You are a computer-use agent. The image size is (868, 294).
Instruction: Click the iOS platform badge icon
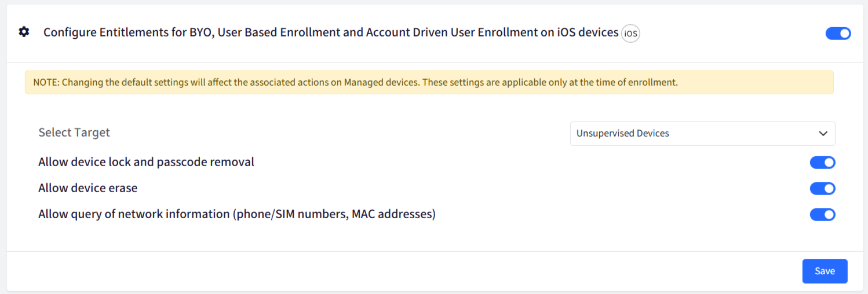click(630, 34)
